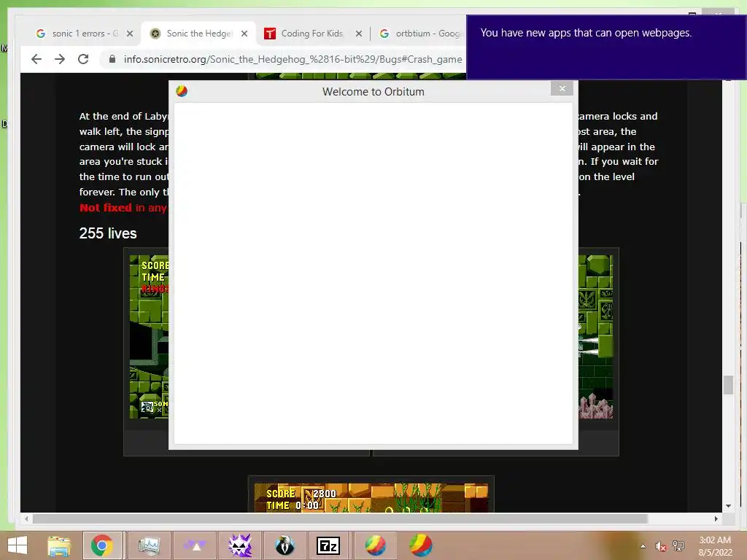Open the purple spiky creature taskbar app

tap(240, 545)
